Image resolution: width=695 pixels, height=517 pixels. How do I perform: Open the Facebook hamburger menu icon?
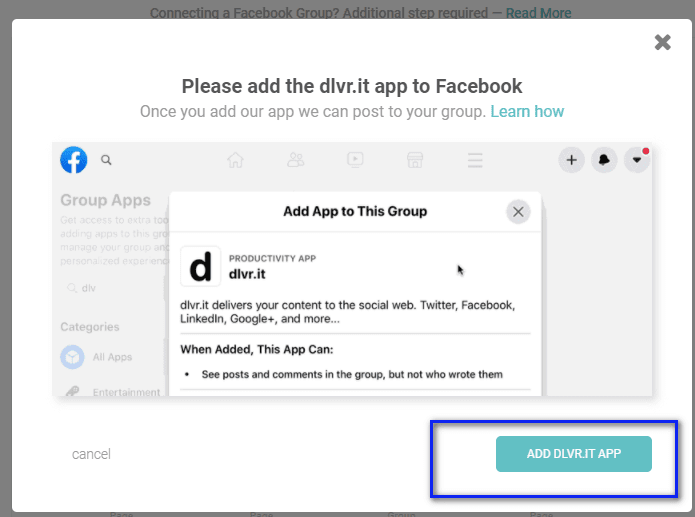point(475,160)
